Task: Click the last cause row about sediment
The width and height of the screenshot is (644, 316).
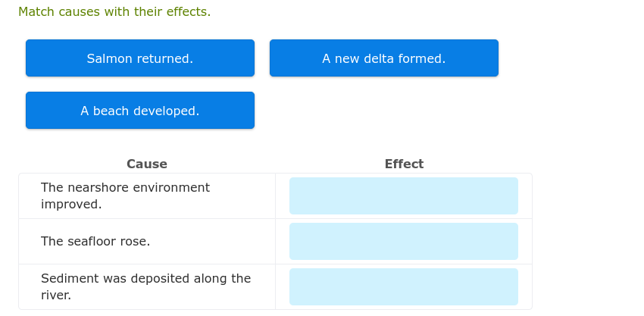Action: pyautogui.click(x=147, y=286)
